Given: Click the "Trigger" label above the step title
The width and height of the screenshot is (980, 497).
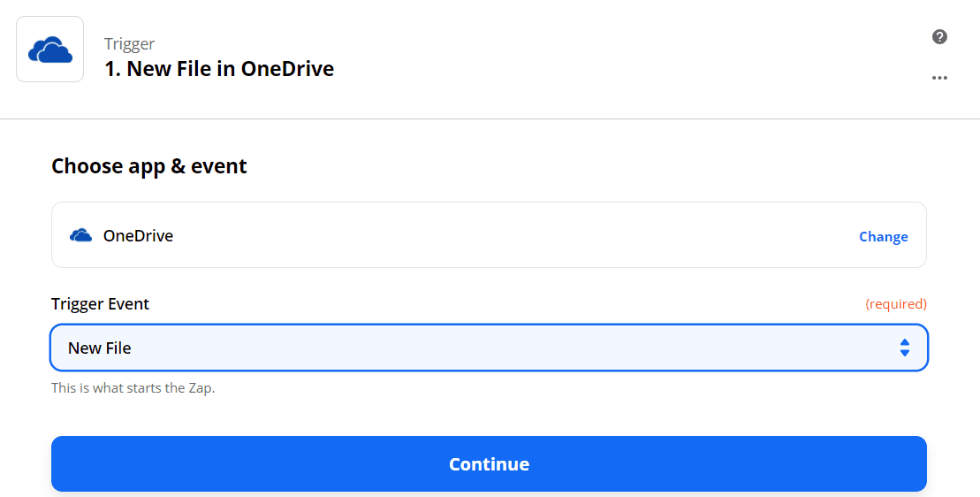Looking at the screenshot, I should click(x=129, y=44).
